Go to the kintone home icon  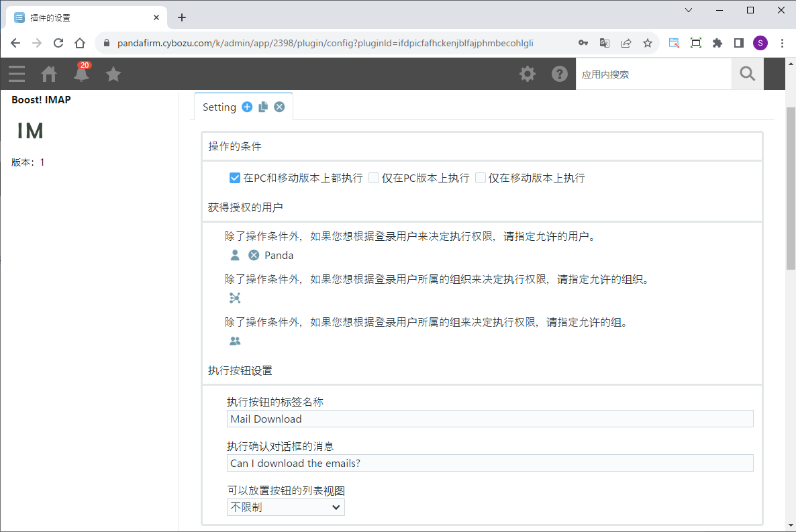click(x=49, y=74)
